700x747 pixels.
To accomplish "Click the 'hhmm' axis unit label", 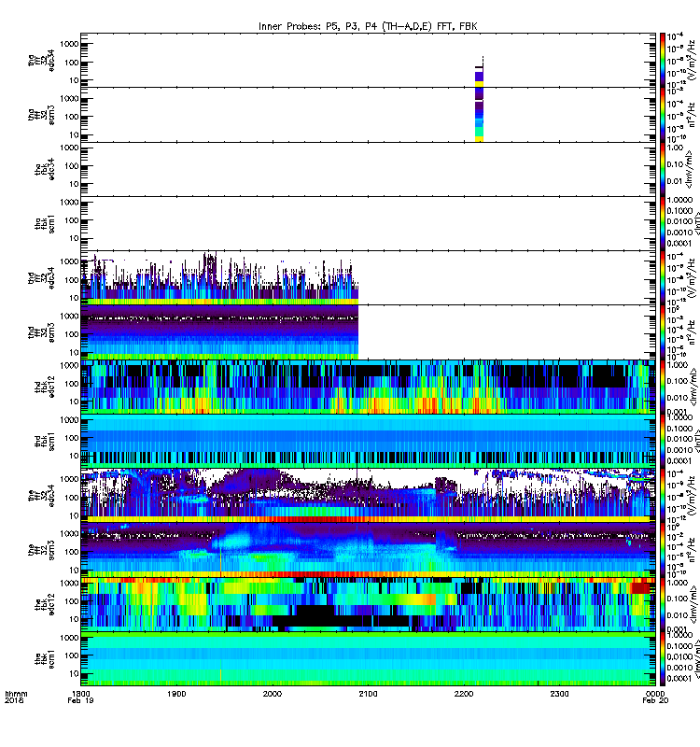I will click(x=16, y=694).
